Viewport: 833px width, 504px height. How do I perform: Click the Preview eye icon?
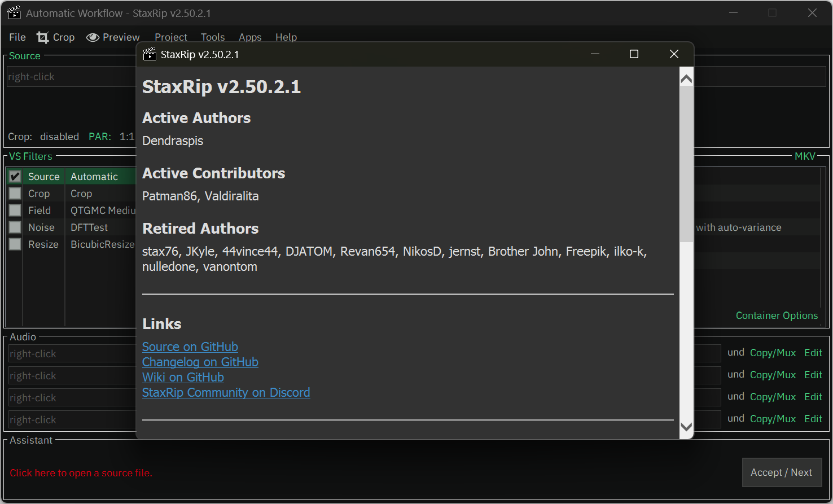click(93, 37)
